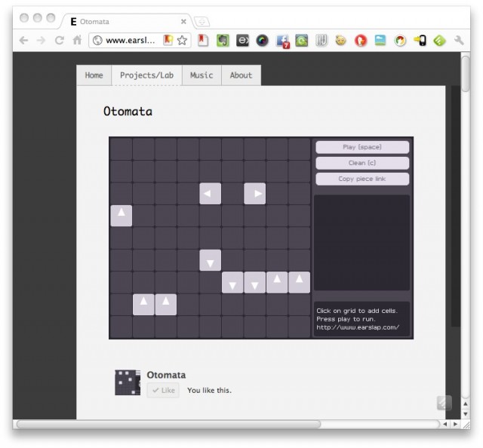Bookmark this page with the star icon
Image resolution: width=483 pixels, height=448 pixels.
(x=183, y=41)
